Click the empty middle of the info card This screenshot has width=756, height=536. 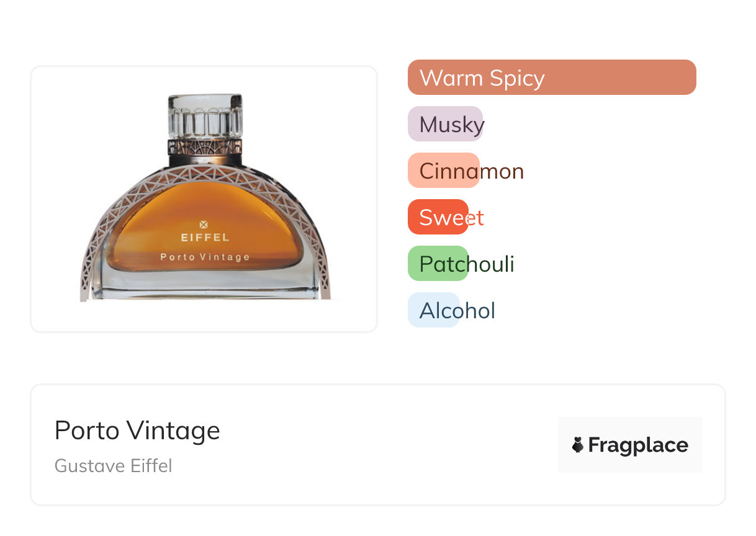385,445
